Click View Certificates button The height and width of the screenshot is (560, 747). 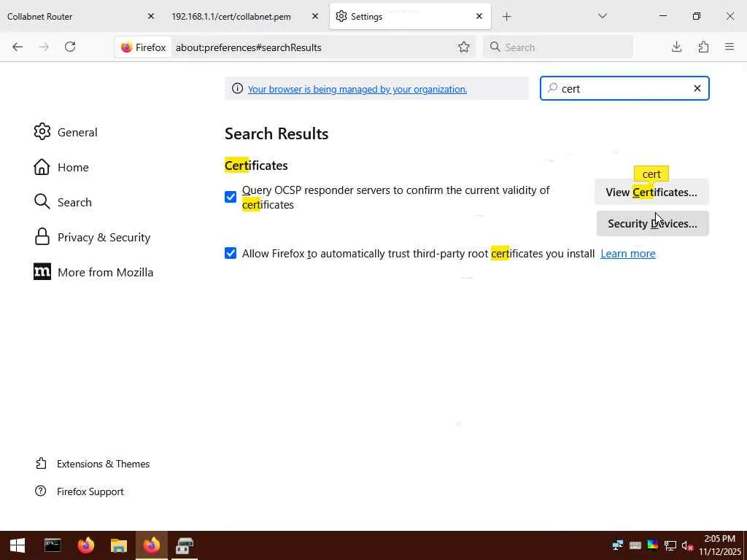coord(651,192)
